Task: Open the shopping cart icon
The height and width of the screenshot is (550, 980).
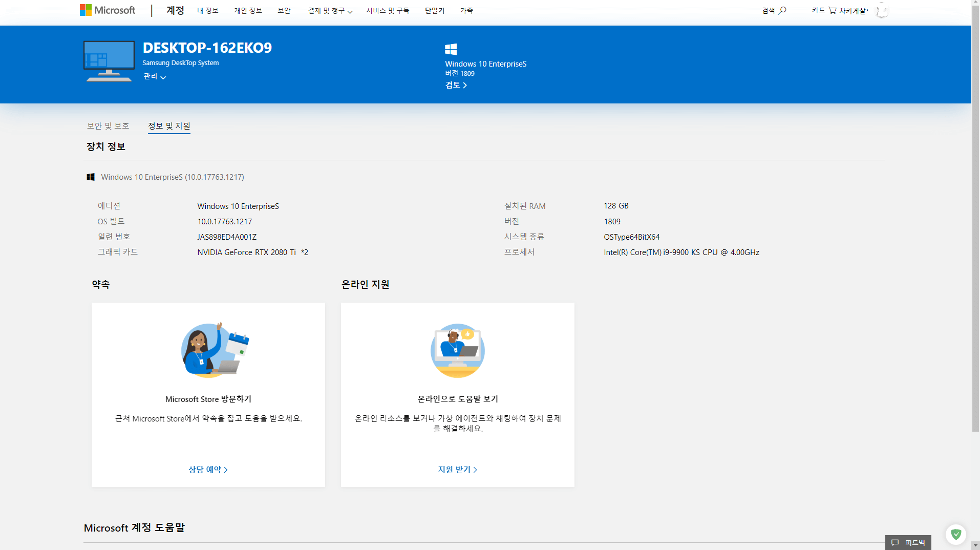Action: pos(833,10)
